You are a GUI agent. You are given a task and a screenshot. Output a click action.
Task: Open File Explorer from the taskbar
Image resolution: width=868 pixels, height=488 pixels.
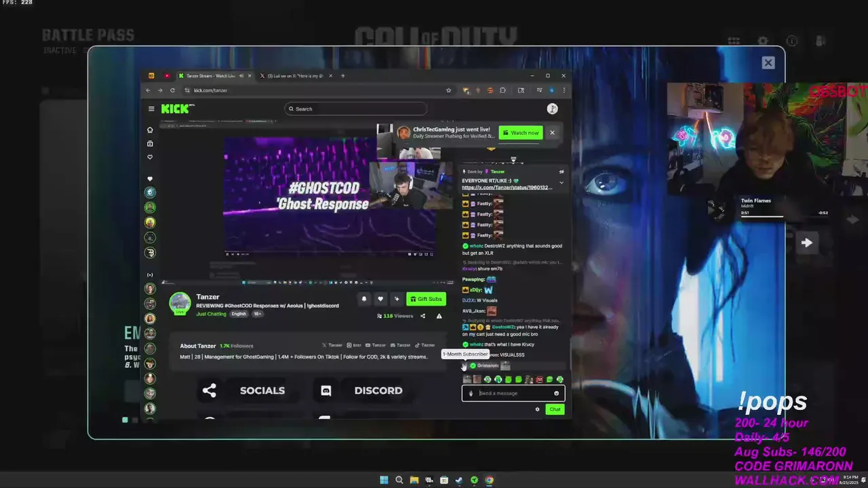pyautogui.click(x=414, y=481)
